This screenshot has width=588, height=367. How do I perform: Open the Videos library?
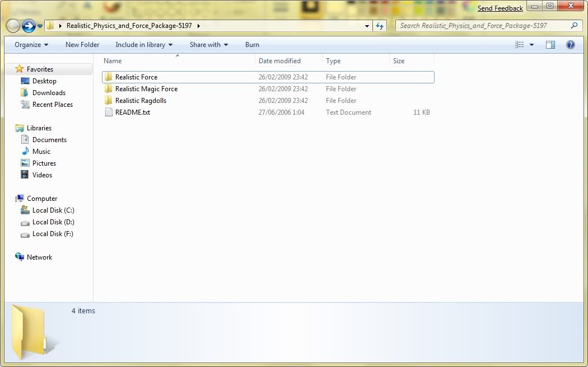pos(42,175)
